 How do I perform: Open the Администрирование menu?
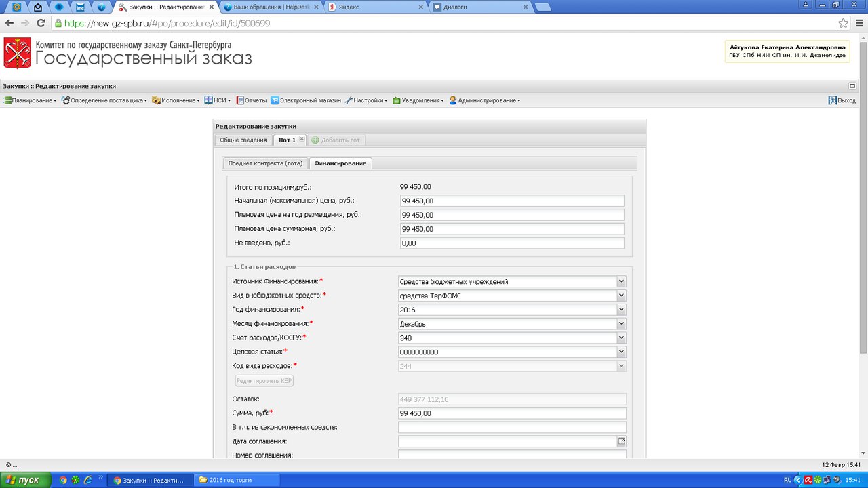tap(485, 100)
